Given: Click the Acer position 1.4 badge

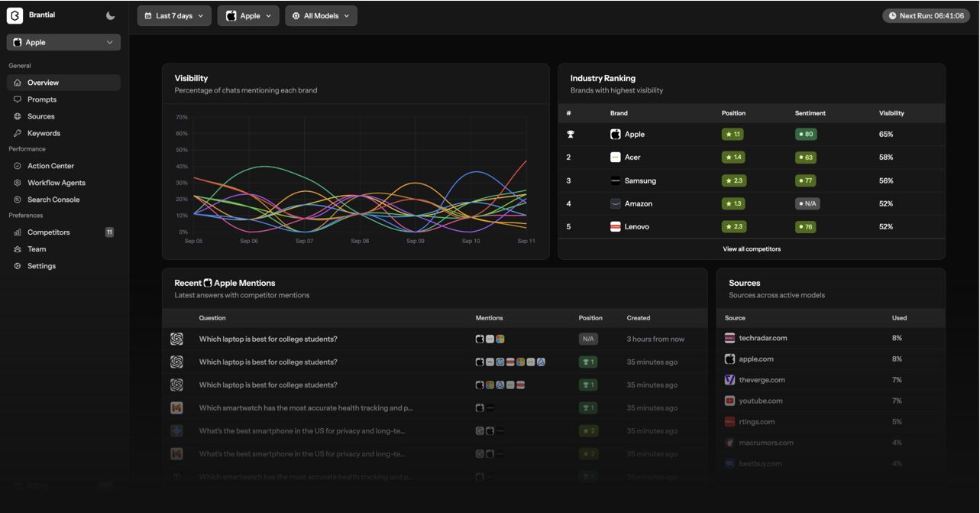Looking at the screenshot, I should tap(733, 157).
